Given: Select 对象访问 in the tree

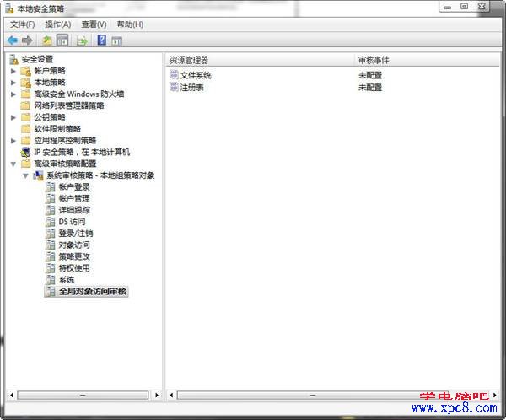Looking at the screenshot, I should (x=74, y=245).
